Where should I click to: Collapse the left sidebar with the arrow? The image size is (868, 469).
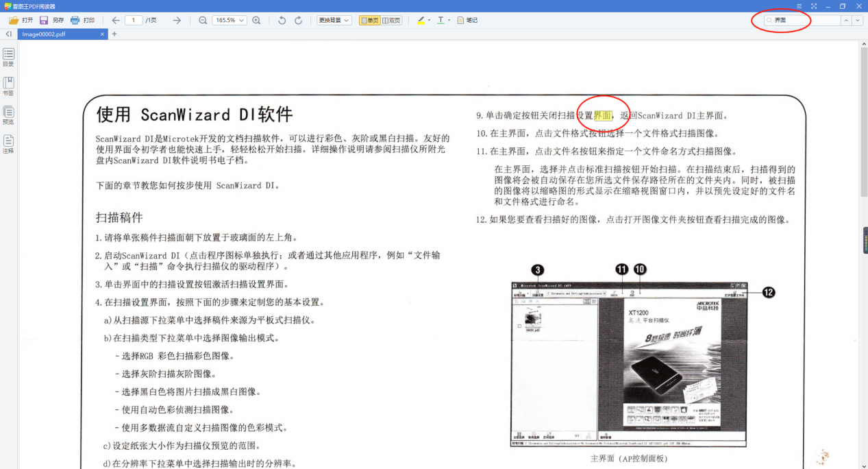click(x=8, y=33)
